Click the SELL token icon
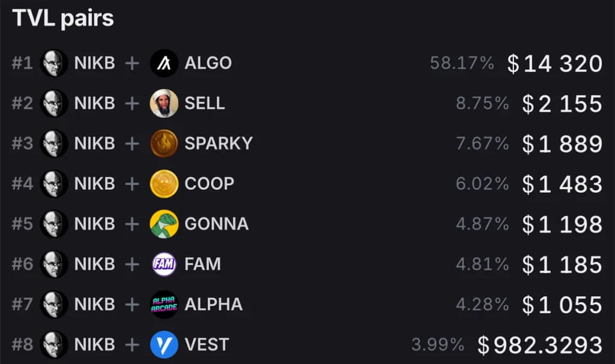 point(164,103)
